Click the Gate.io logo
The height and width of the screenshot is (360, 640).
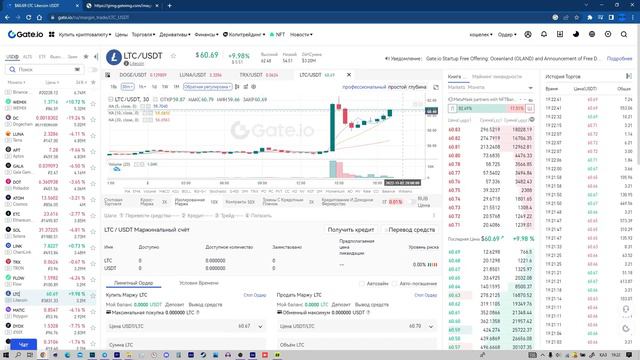point(25,35)
